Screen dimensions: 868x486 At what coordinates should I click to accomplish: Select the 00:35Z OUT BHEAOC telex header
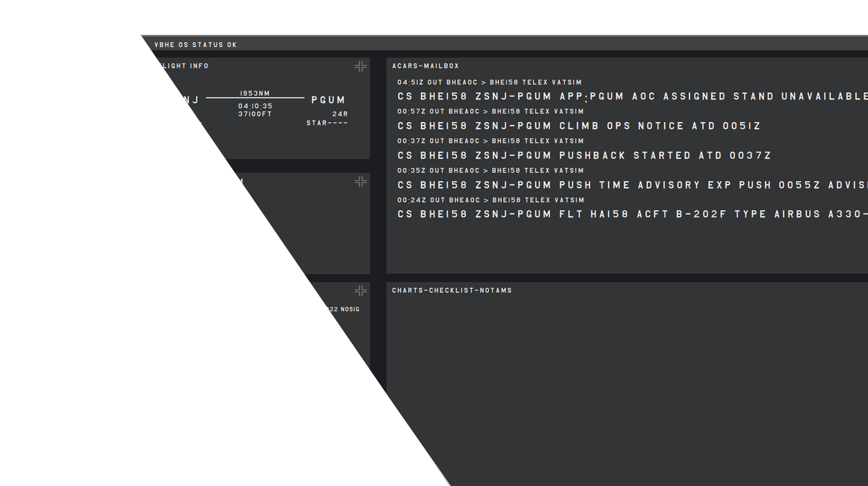point(490,170)
